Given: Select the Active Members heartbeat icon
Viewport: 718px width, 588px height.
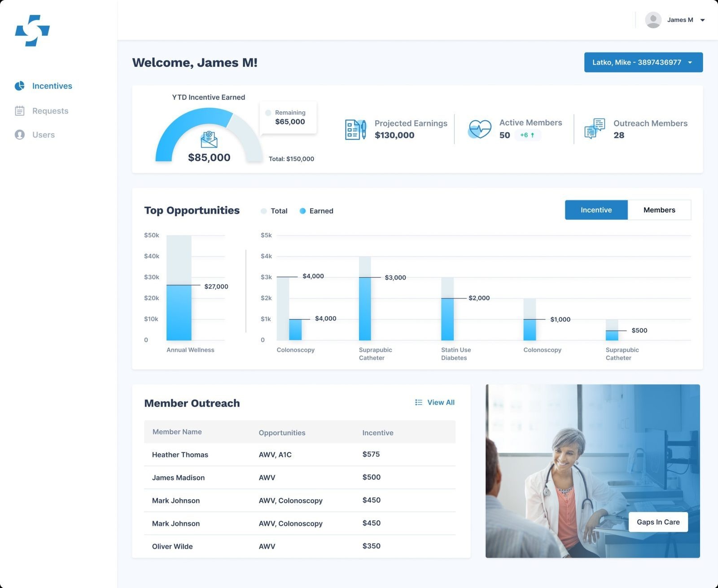Looking at the screenshot, I should (x=481, y=129).
